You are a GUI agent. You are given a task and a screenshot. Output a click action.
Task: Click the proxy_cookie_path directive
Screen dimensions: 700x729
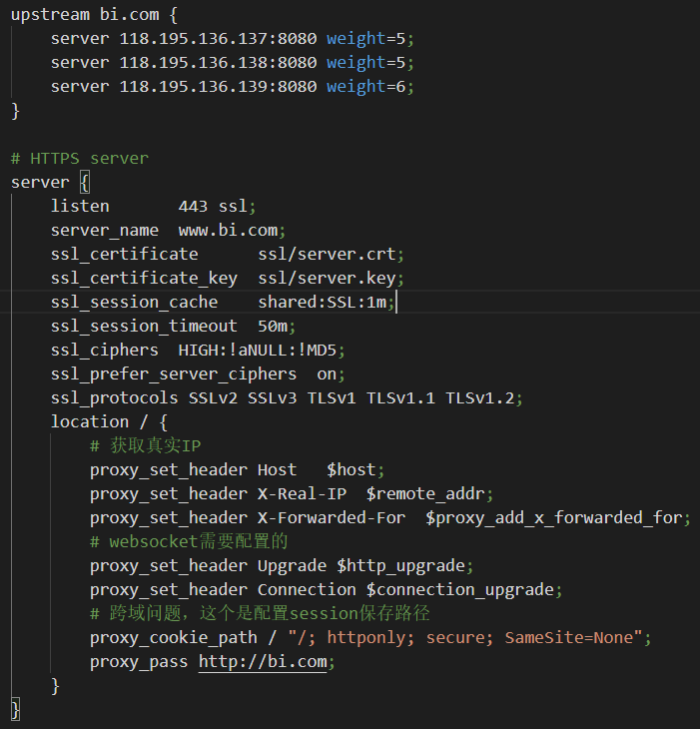(174, 638)
